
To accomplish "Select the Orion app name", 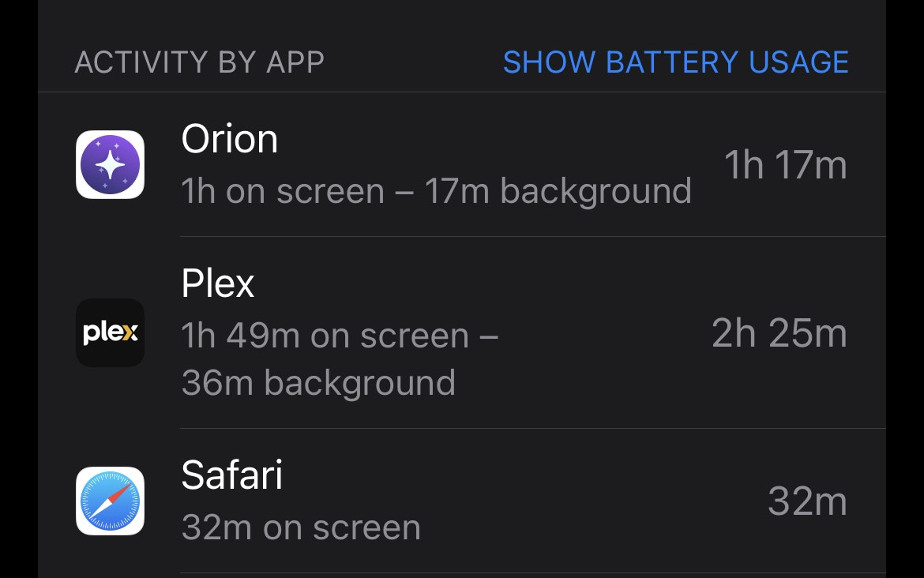I will tap(229, 140).
